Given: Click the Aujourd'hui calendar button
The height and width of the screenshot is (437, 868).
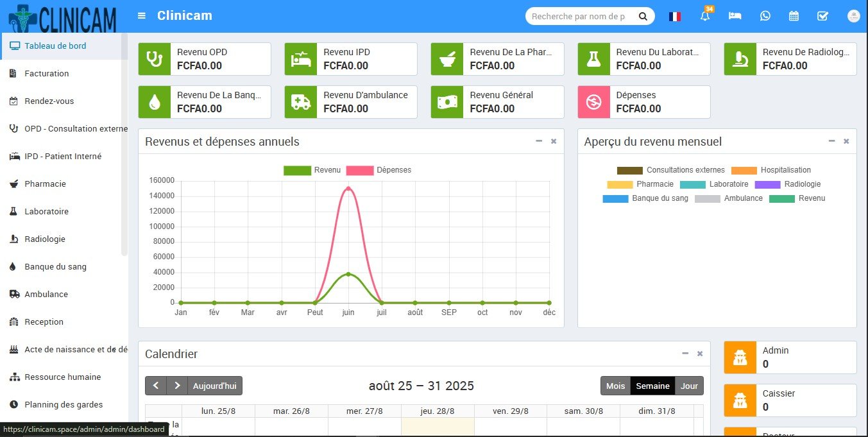Looking at the screenshot, I should [x=214, y=386].
